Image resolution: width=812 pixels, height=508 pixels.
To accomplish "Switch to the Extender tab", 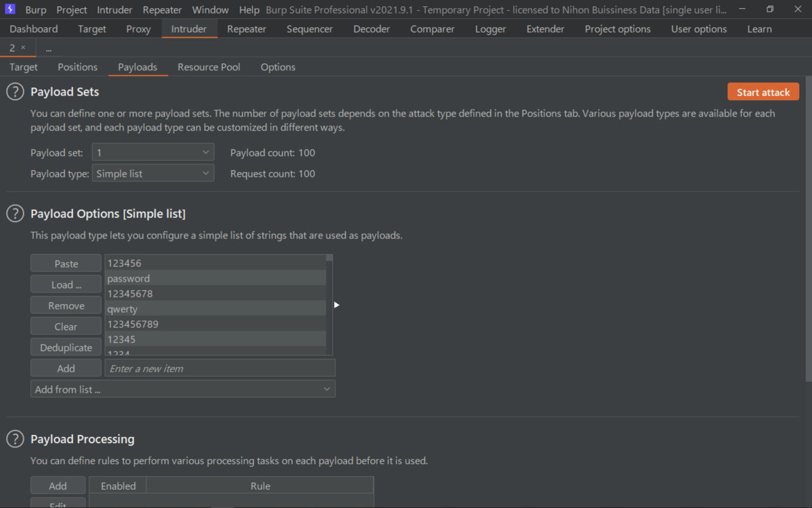I will click(x=545, y=29).
